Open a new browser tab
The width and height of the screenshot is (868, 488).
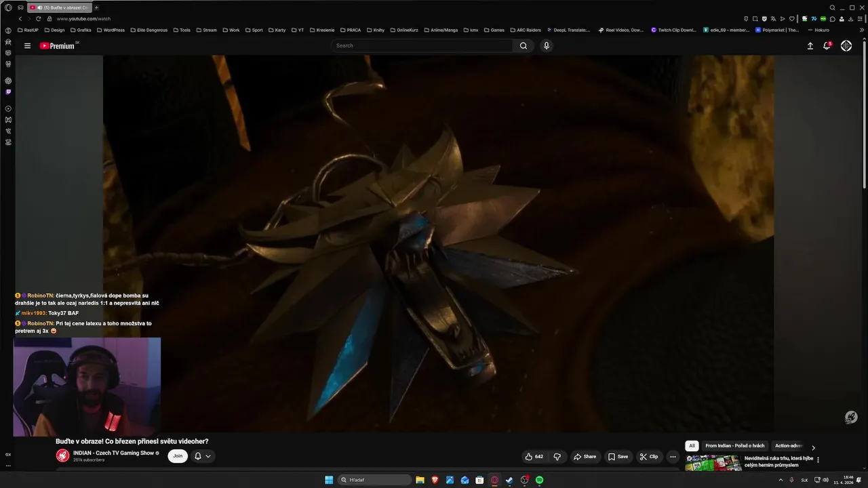[x=96, y=7]
